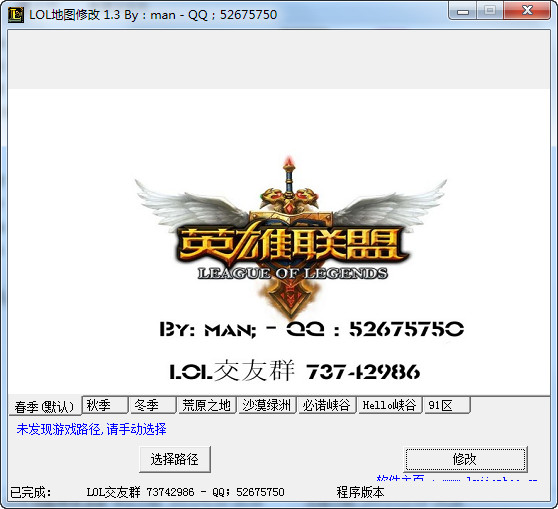Click the 英雄联盟 winged sword logo

(291, 237)
